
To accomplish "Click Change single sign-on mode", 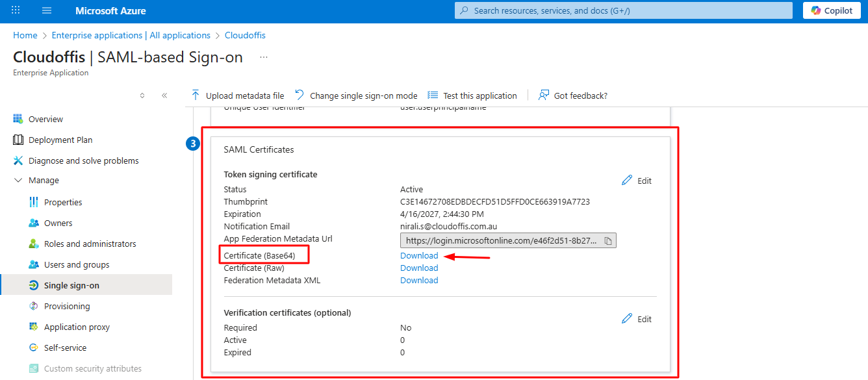I will tap(356, 95).
